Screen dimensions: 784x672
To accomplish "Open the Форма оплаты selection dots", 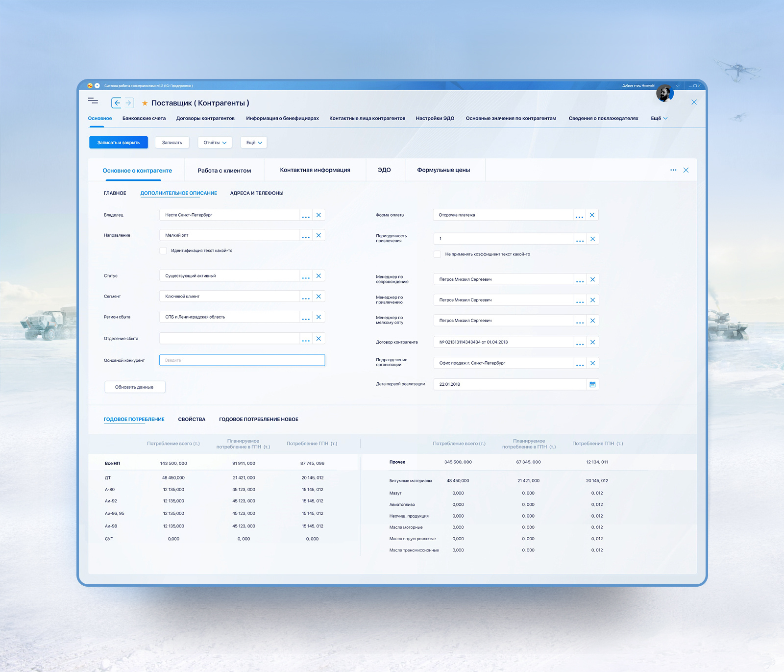I will tap(579, 216).
